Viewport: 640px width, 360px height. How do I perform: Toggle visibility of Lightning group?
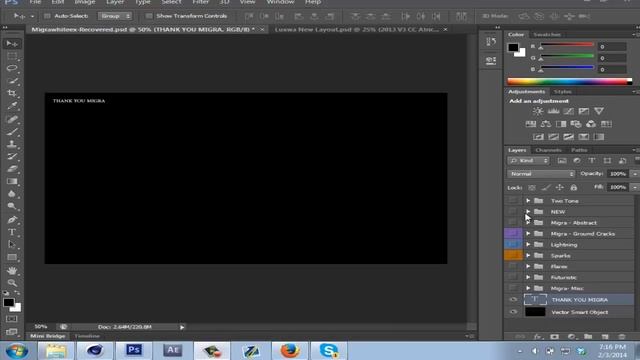point(513,244)
